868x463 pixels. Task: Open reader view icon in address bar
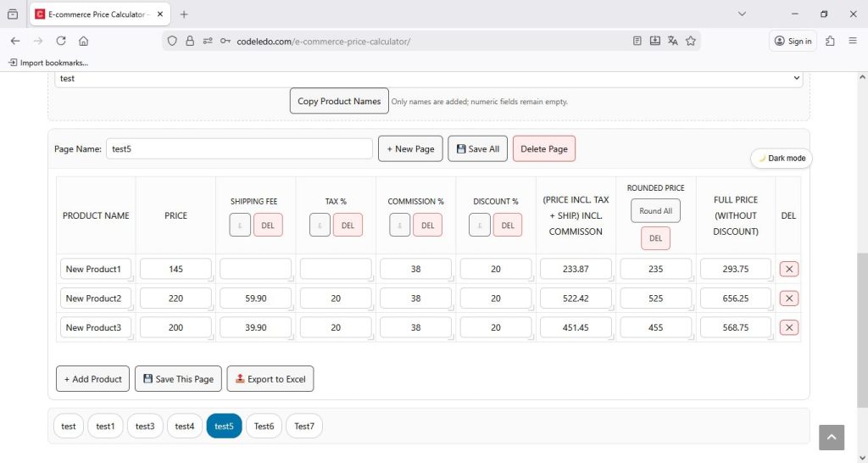637,41
